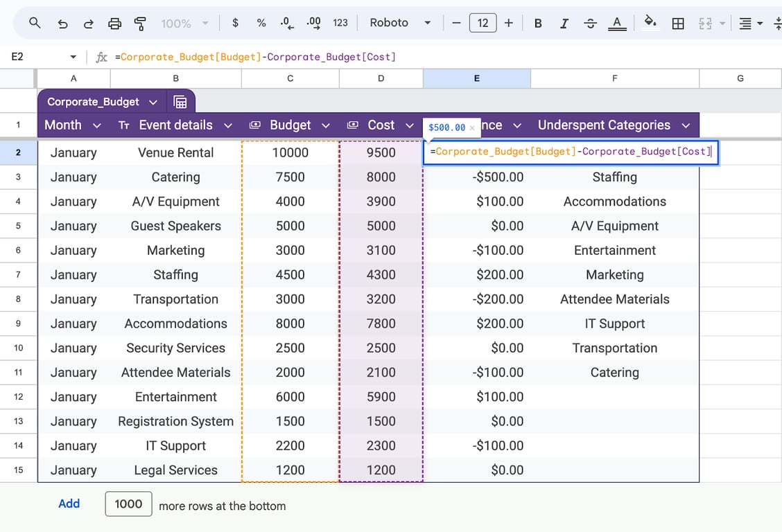Format as currency with dollar icon
The image size is (782, 532).
coord(236,23)
